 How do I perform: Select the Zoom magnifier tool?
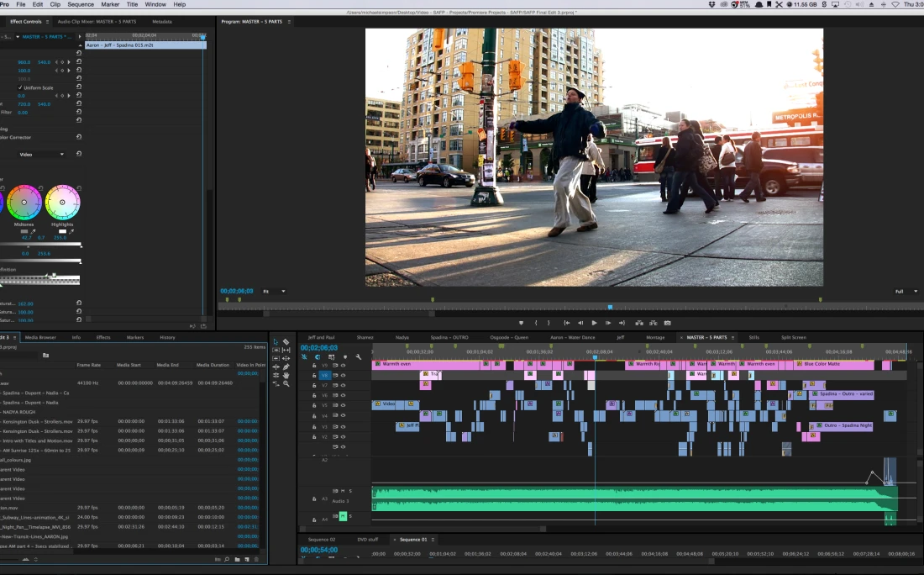pos(286,383)
